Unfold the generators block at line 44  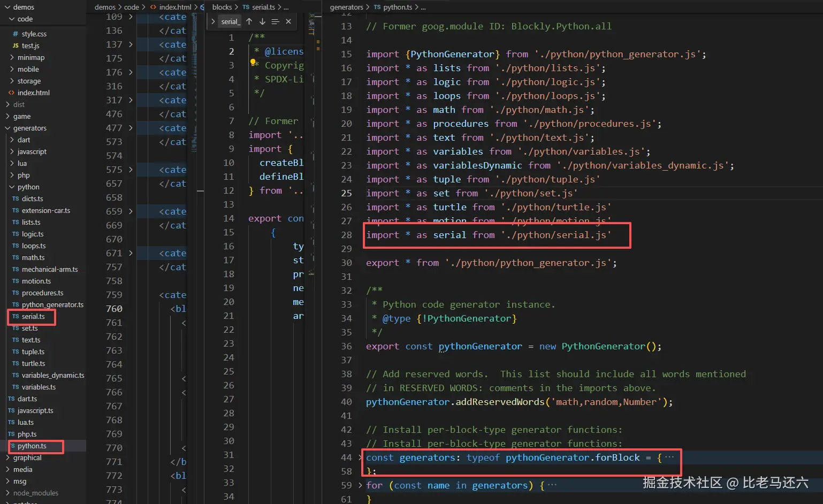(x=360, y=457)
